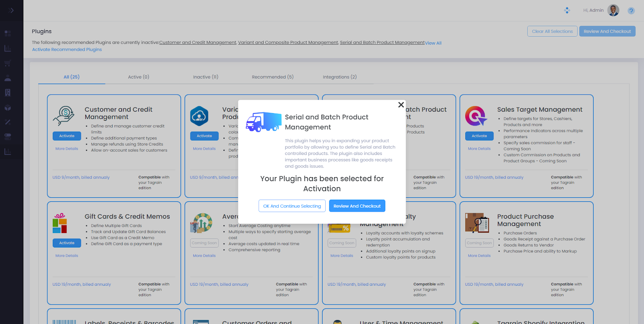Click Coming Soon on Product Purchase Management card
This screenshot has width=644, height=324.
479,243
